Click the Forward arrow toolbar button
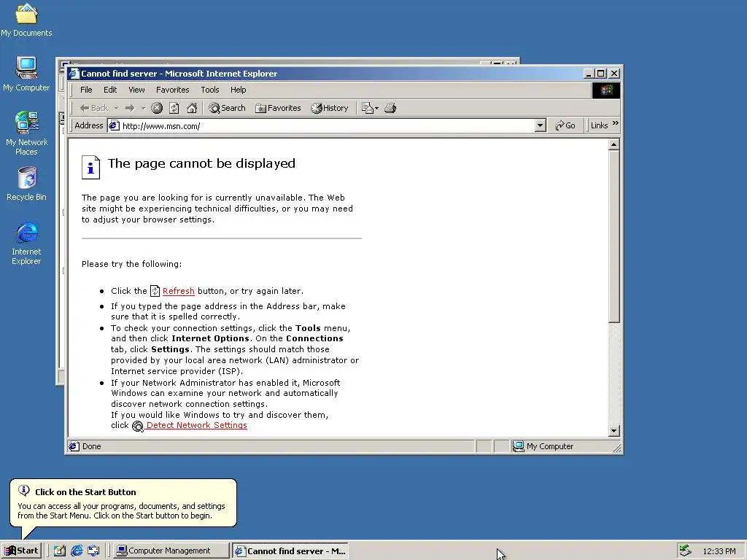747x560 pixels. point(130,108)
